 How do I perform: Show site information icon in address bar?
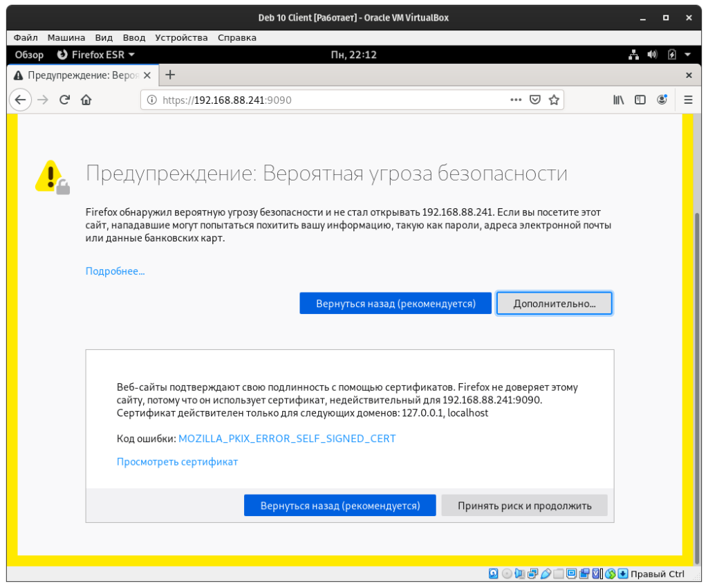coord(152,100)
